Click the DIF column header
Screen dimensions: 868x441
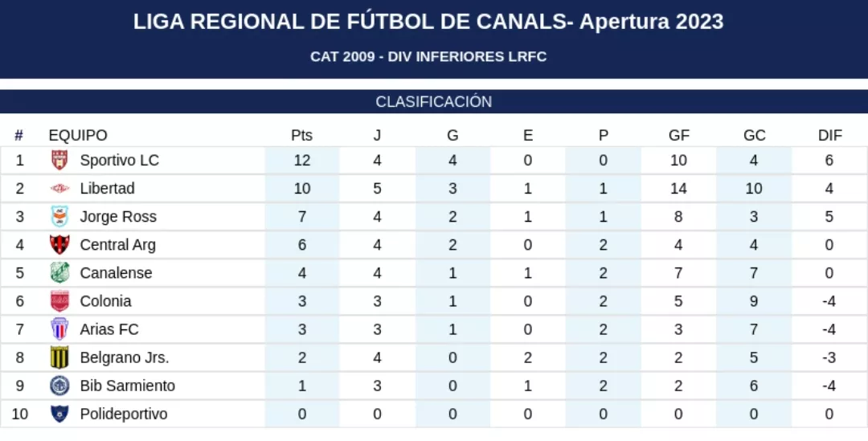pos(829,135)
